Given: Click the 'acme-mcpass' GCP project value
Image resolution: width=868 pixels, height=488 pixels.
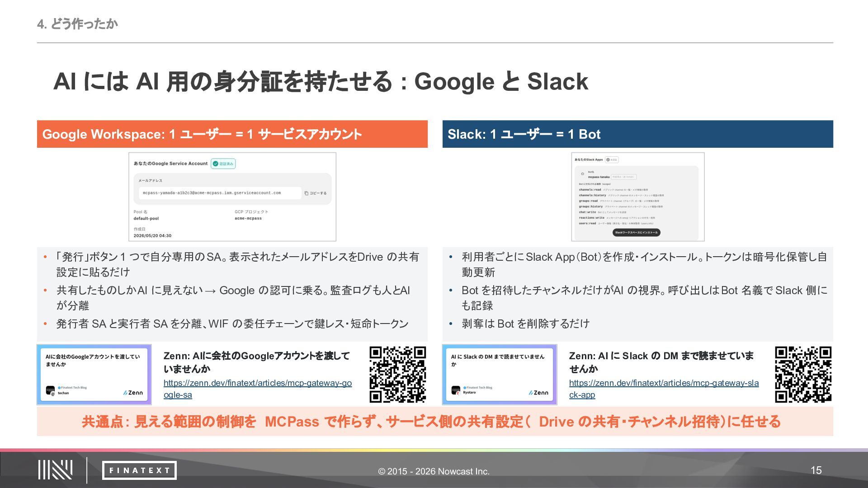Looking at the screenshot, I should [248, 219].
